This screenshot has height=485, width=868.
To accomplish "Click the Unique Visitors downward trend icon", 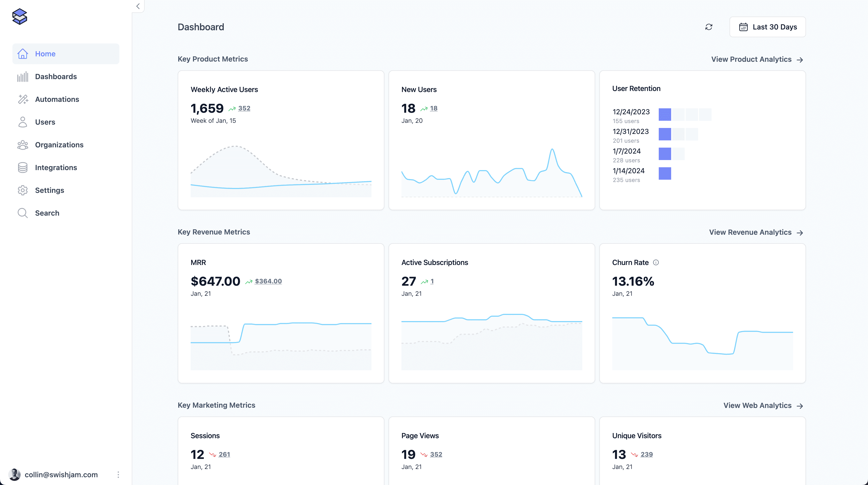I will [634, 455].
